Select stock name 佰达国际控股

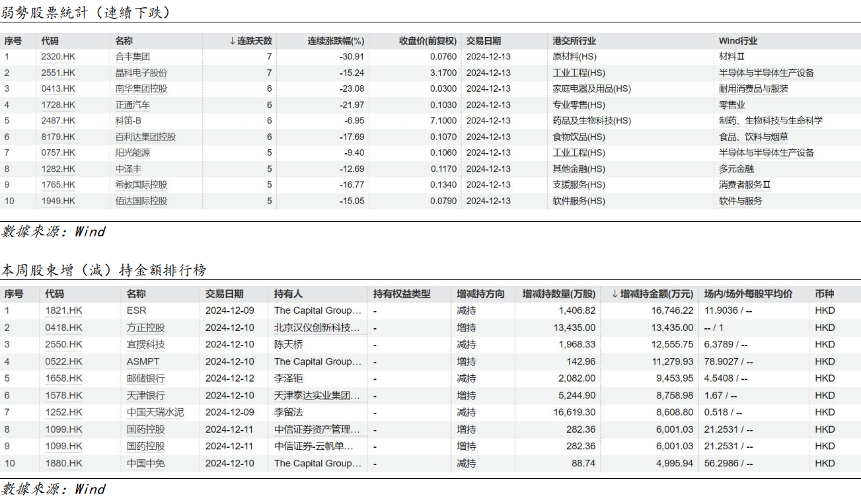141,201
